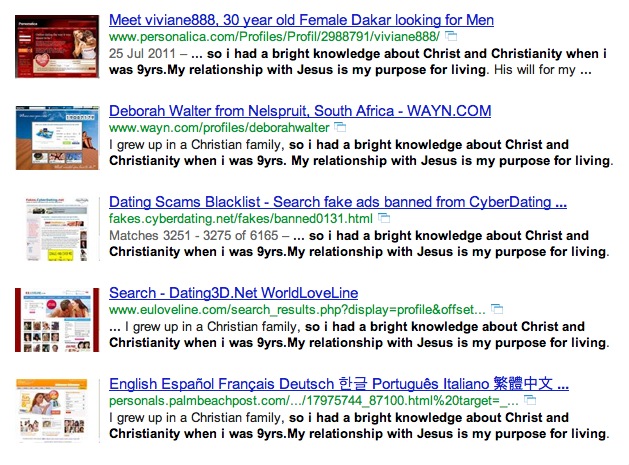Click the green www.personalica.com profile URL
629x465 pixels.
[x=274, y=37]
